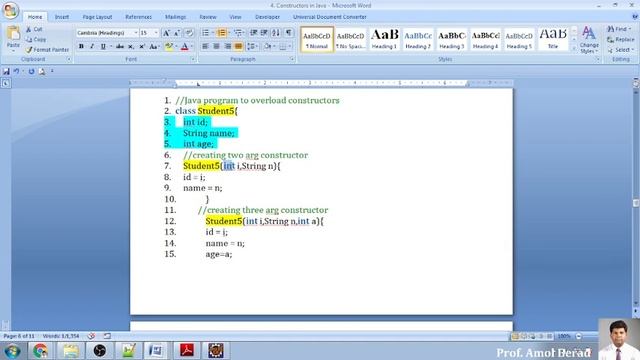Redo the last action
This screenshot has width=640, height=360.
point(31,71)
